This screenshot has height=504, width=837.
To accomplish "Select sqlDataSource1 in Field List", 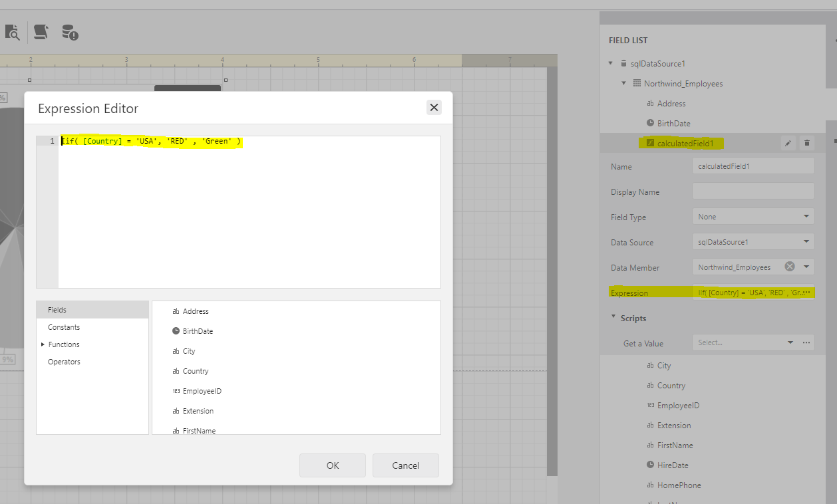I will click(x=657, y=64).
